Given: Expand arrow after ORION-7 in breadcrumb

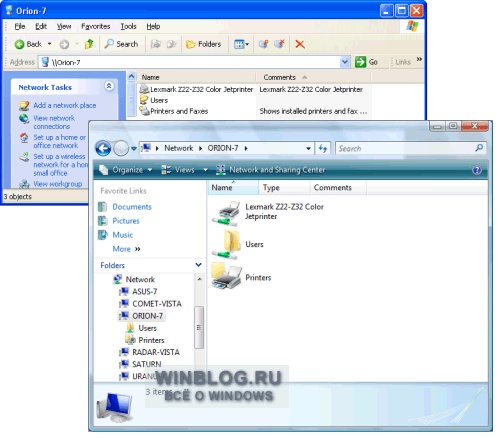Looking at the screenshot, I should coord(246,148).
